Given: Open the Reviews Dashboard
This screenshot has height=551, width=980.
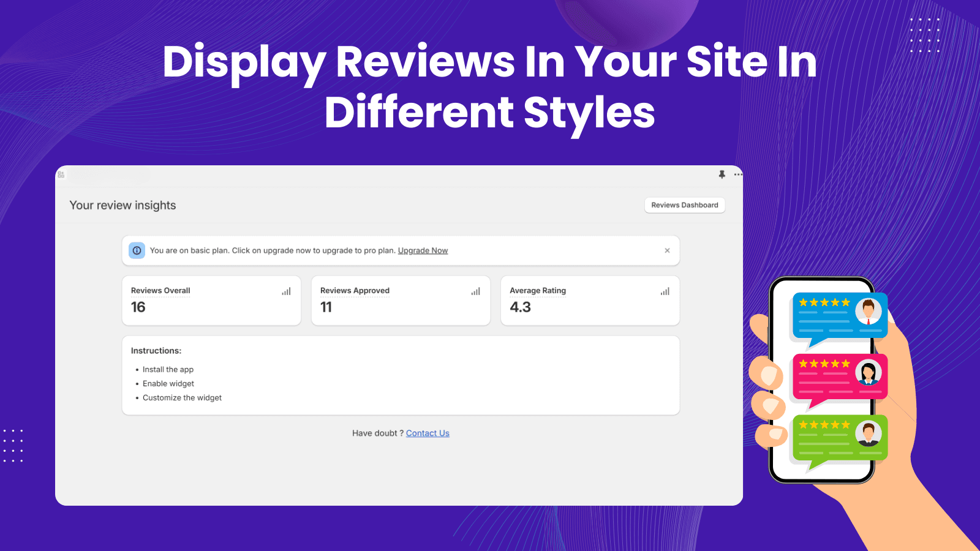Looking at the screenshot, I should tap(684, 205).
